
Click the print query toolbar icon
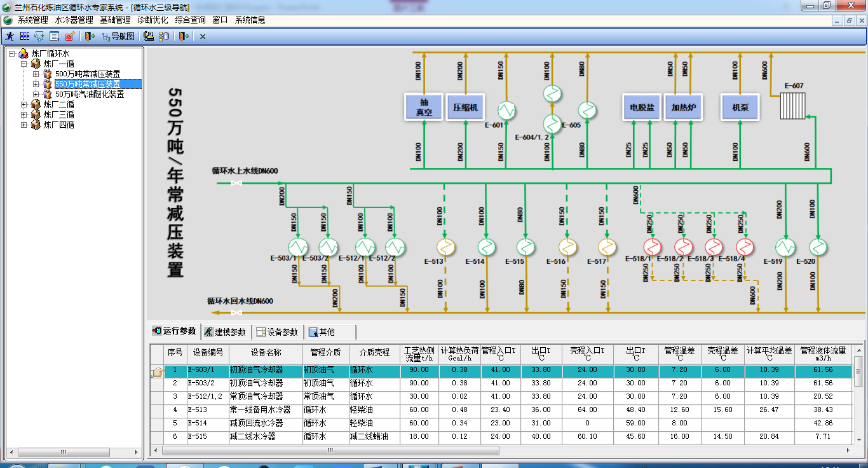[149, 36]
